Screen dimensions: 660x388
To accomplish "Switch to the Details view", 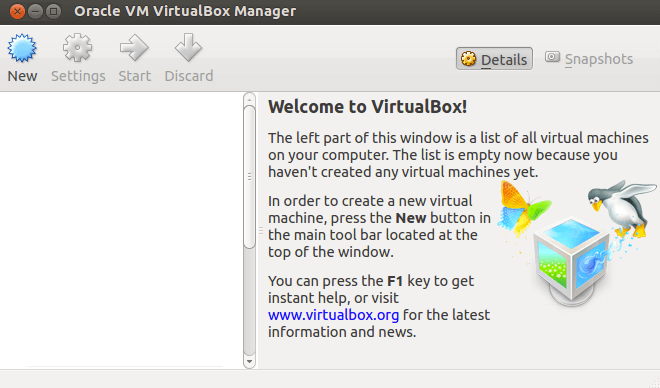I will 494,59.
